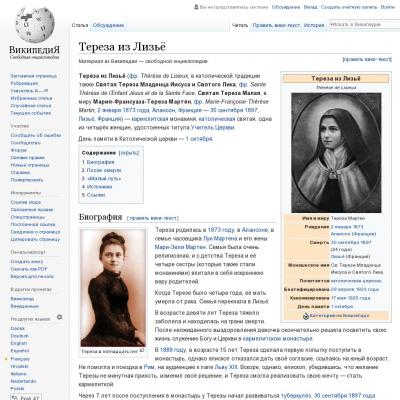Open the Deutsch language version link
The height and width of the screenshot is (400, 400).
pos(20,336)
